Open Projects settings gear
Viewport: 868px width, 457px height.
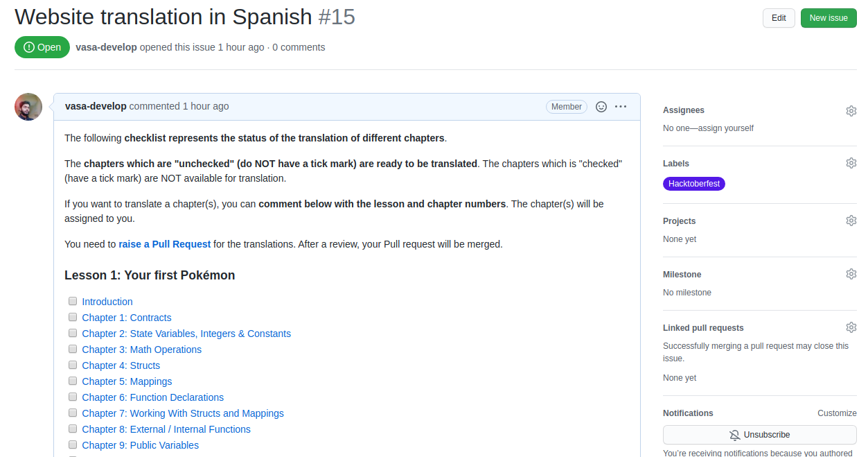pos(851,220)
